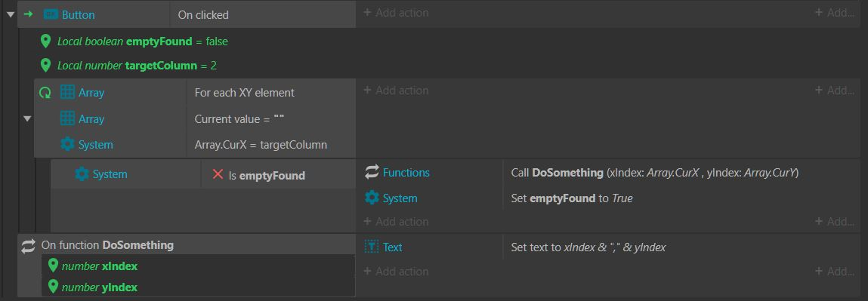Click the System gear icon beside Array.CurX condition

[67, 145]
